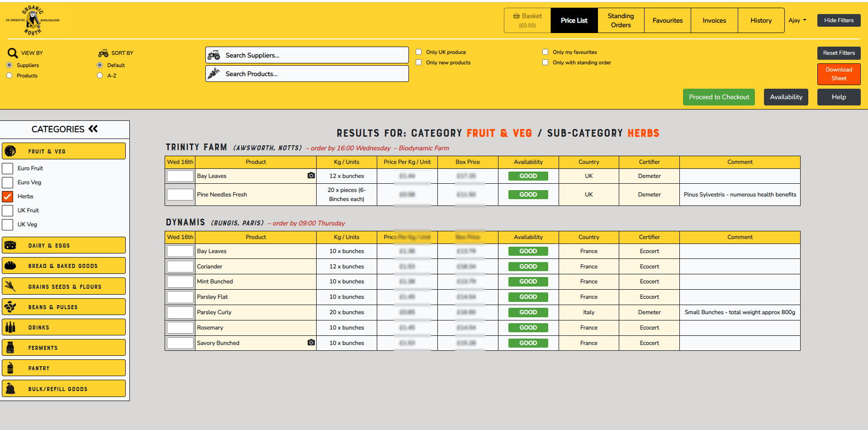Click the Search Products field
868x430 pixels.
click(307, 74)
